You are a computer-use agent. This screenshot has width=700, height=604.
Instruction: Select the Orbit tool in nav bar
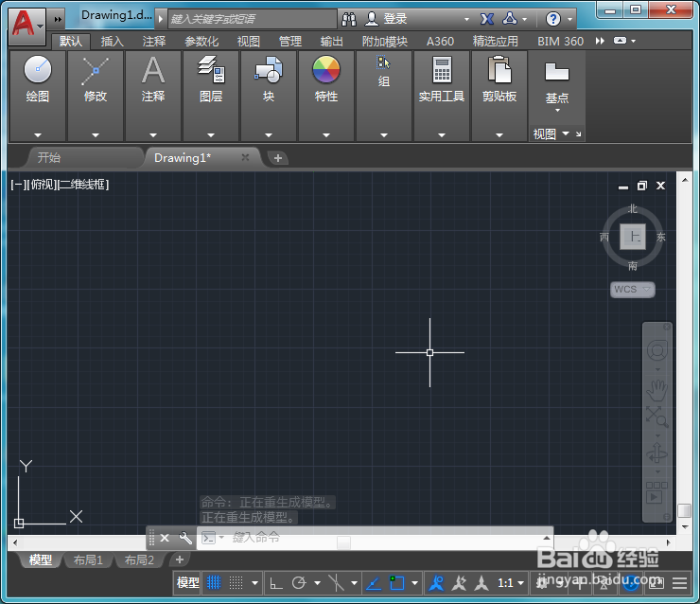click(x=657, y=453)
